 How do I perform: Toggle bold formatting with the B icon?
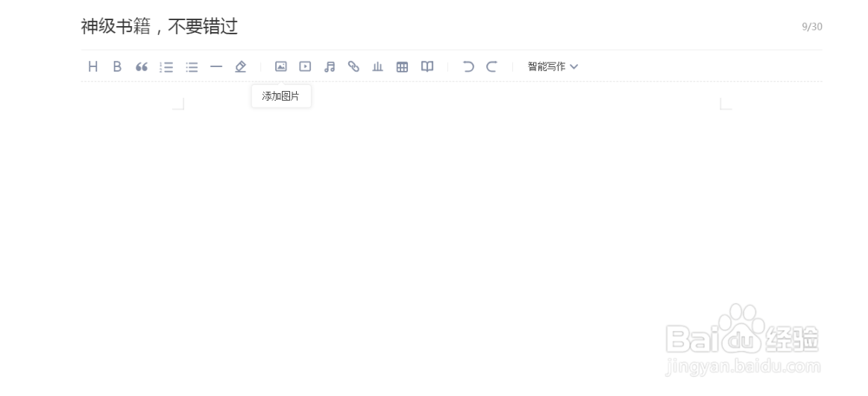(x=117, y=67)
